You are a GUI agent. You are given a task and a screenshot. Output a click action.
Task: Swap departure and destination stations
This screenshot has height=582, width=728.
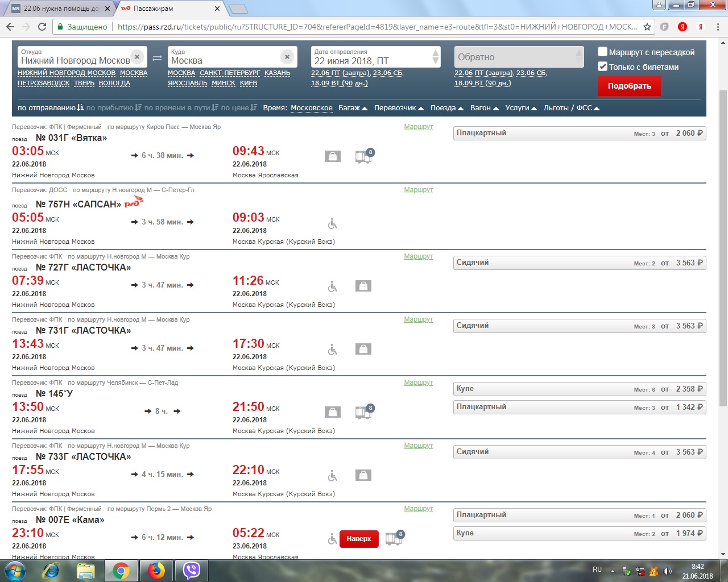158,58
